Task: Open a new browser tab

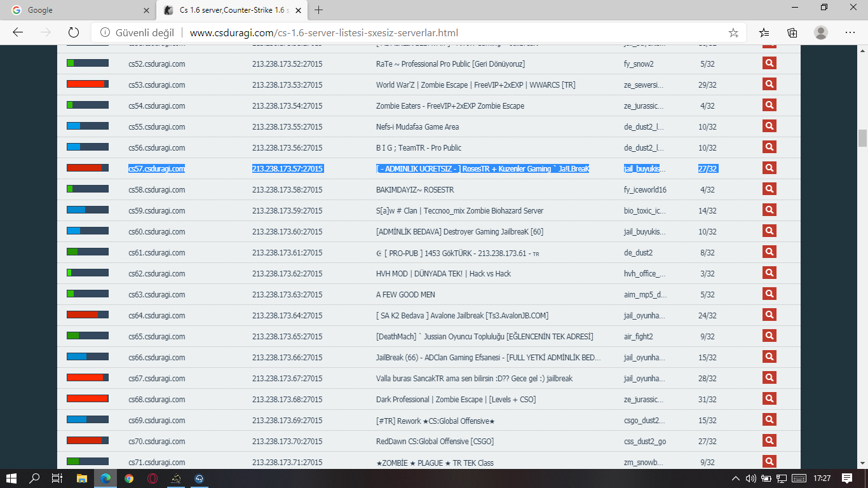Action: click(319, 10)
